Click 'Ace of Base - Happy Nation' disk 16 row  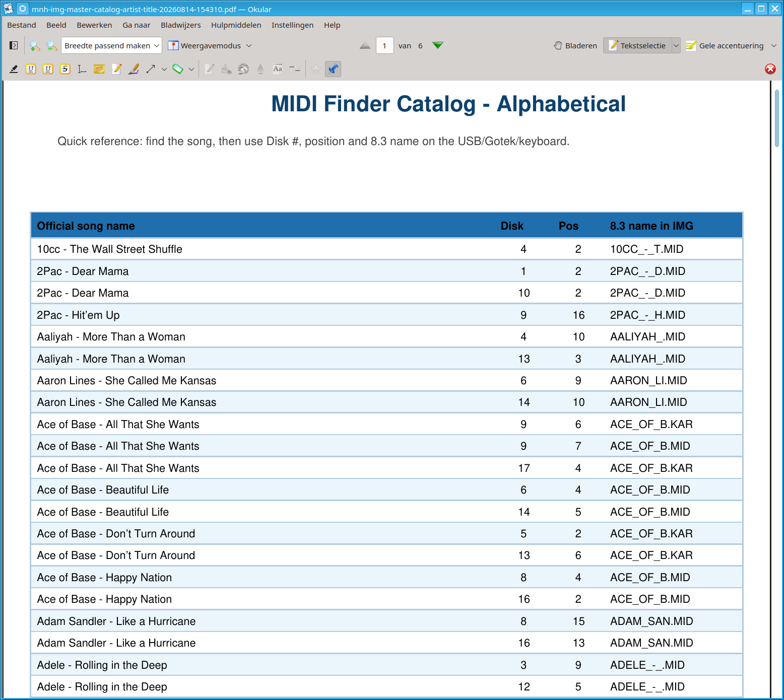click(386, 599)
